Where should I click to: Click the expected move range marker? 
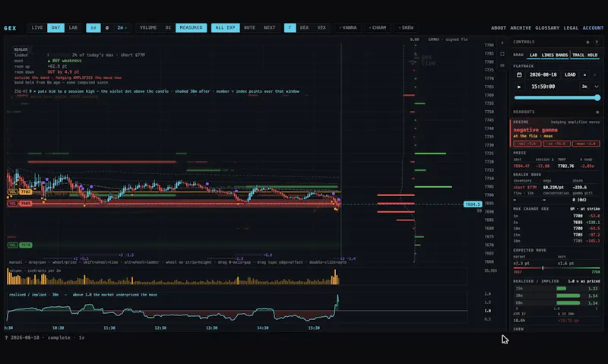(x=543, y=267)
